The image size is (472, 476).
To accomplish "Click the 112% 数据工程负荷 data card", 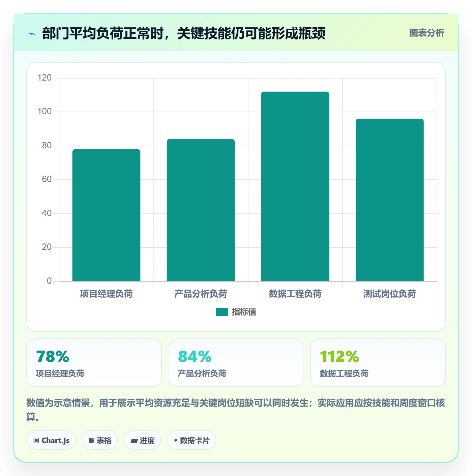I will 378,363.
